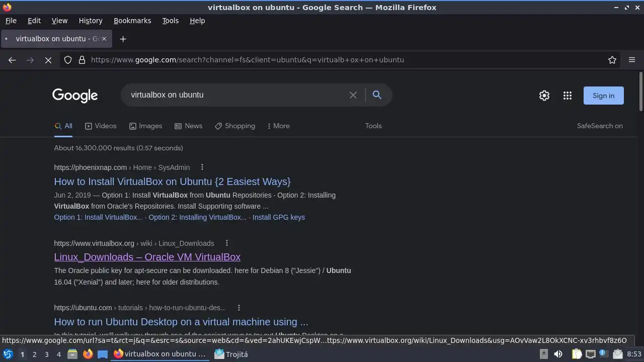
Task: Open Firefox hamburger application menu
Action: pyautogui.click(x=632, y=60)
